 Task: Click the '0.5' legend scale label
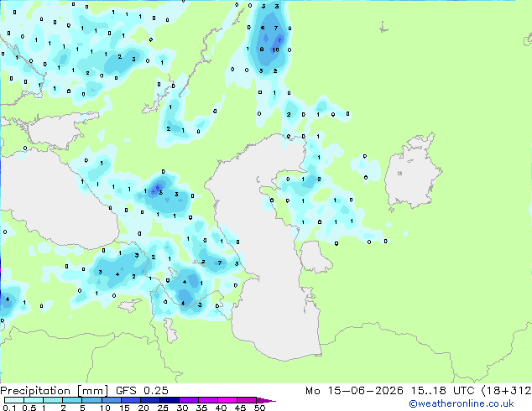[x=29, y=408]
